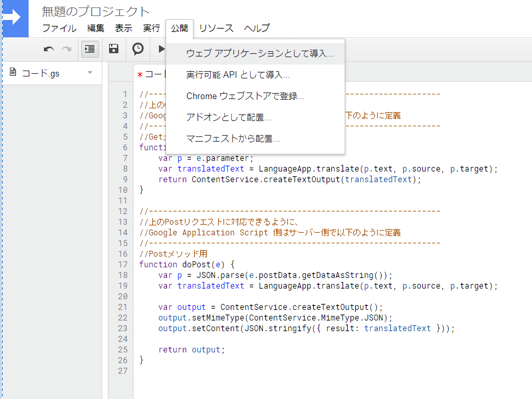
Task: Open triggers via the clock icon
Action: click(x=138, y=49)
